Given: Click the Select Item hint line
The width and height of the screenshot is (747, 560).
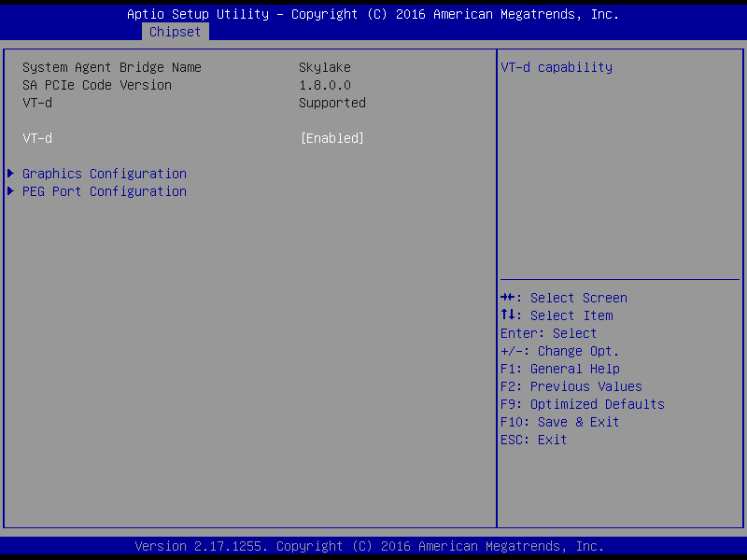Looking at the screenshot, I should pyautogui.click(x=557, y=315).
